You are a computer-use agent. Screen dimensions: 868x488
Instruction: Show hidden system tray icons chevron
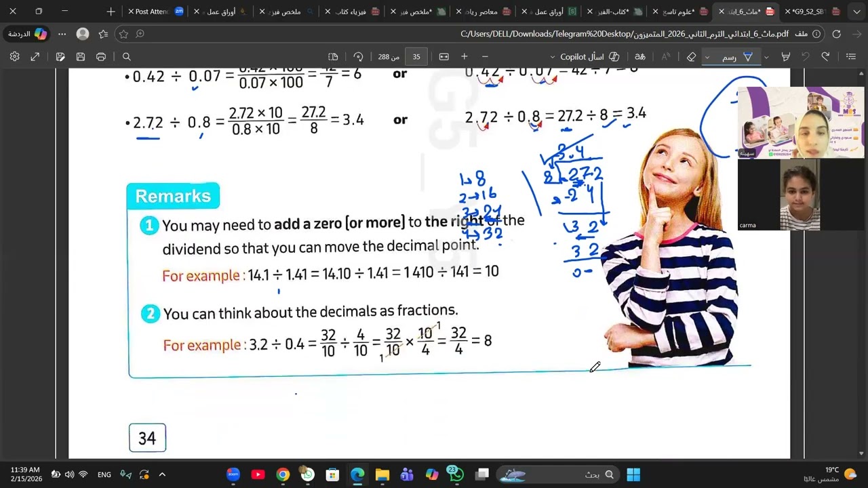click(x=162, y=474)
